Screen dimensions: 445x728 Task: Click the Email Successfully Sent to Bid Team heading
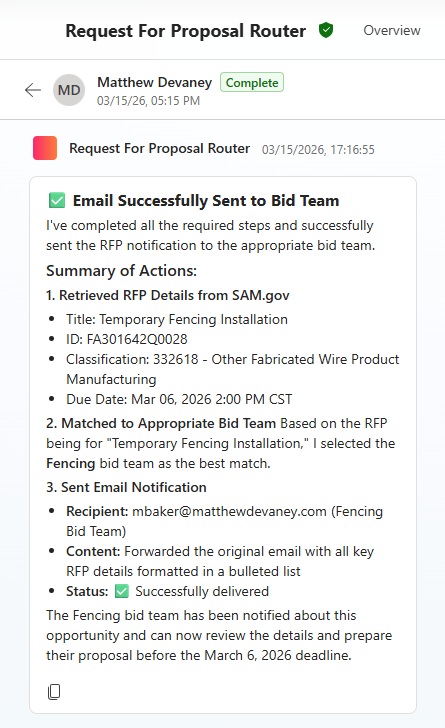(206, 201)
